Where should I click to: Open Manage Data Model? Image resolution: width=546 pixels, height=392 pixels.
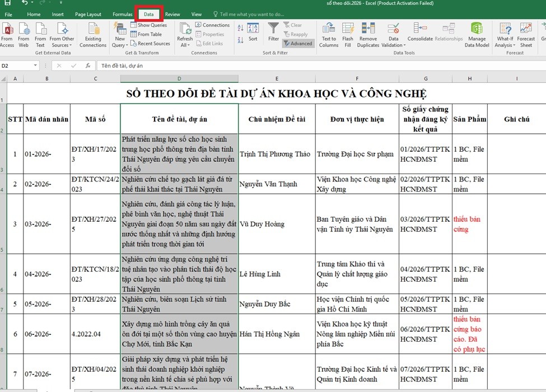[x=477, y=35]
